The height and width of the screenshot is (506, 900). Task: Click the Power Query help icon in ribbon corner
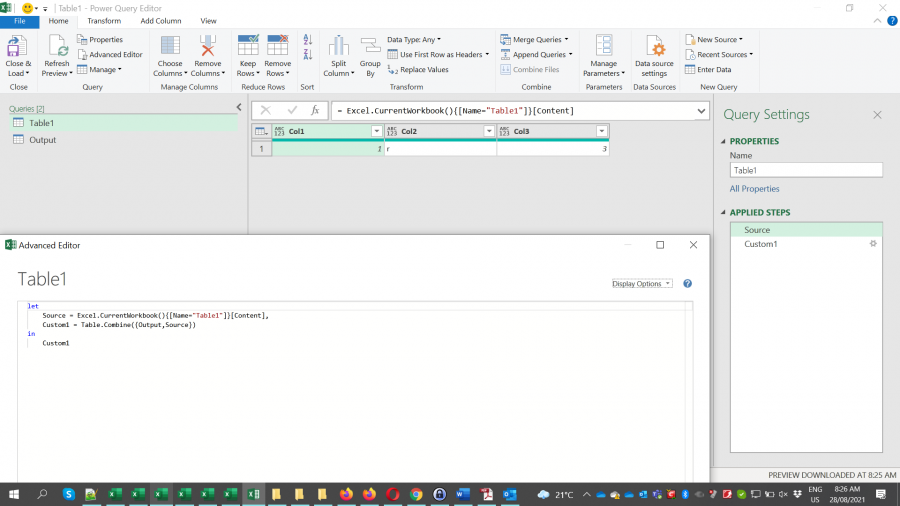coord(892,21)
